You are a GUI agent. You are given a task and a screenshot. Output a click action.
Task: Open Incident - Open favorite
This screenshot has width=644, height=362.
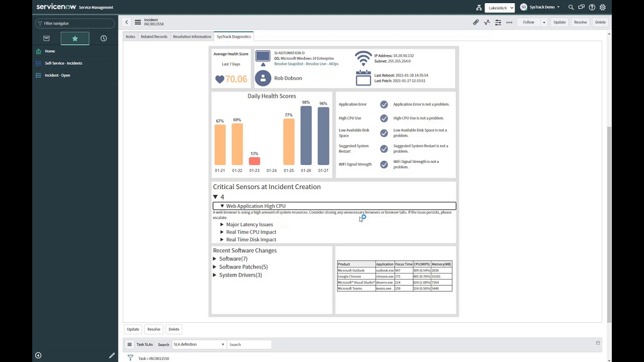pos(57,75)
